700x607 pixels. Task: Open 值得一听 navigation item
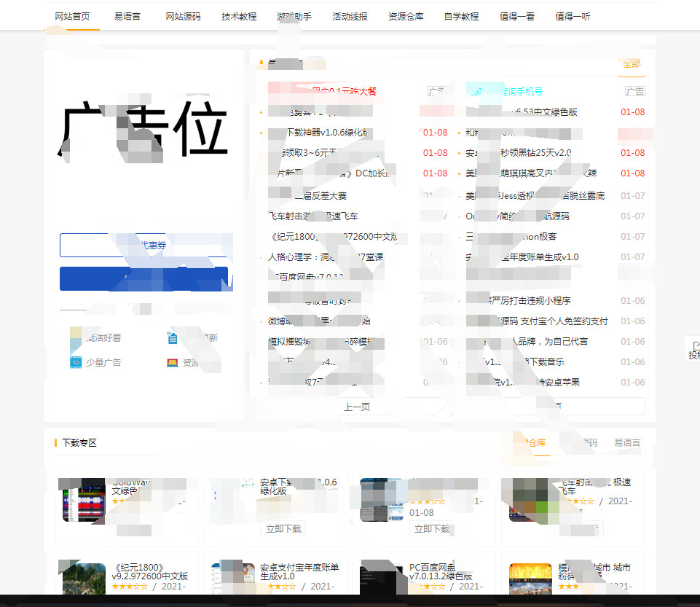click(573, 16)
